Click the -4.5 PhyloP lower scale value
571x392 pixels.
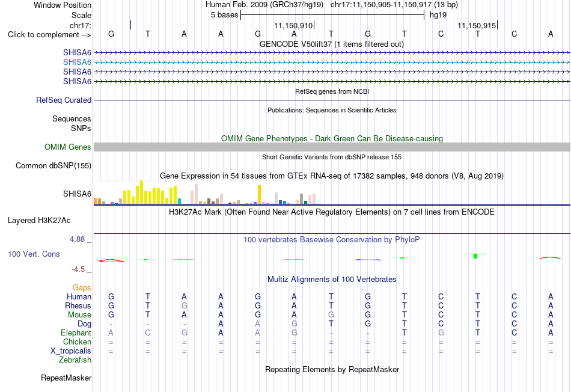tap(78, 269)
